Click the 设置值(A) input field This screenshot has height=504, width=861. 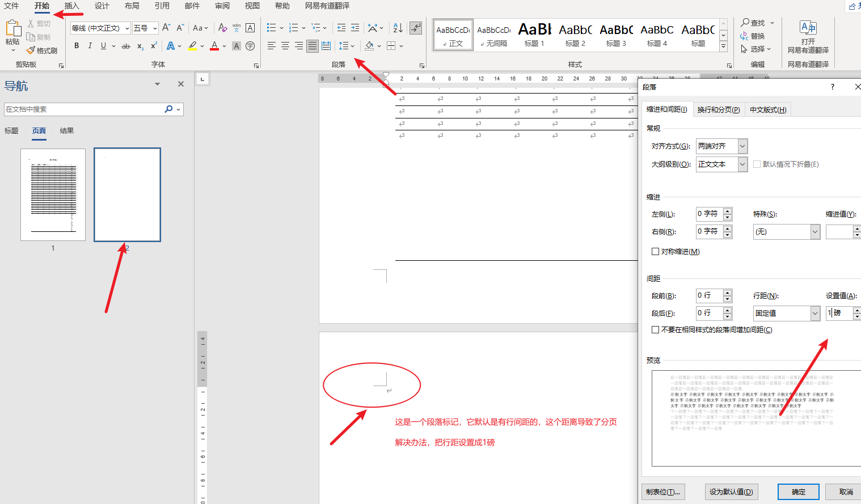coord(839,313)
